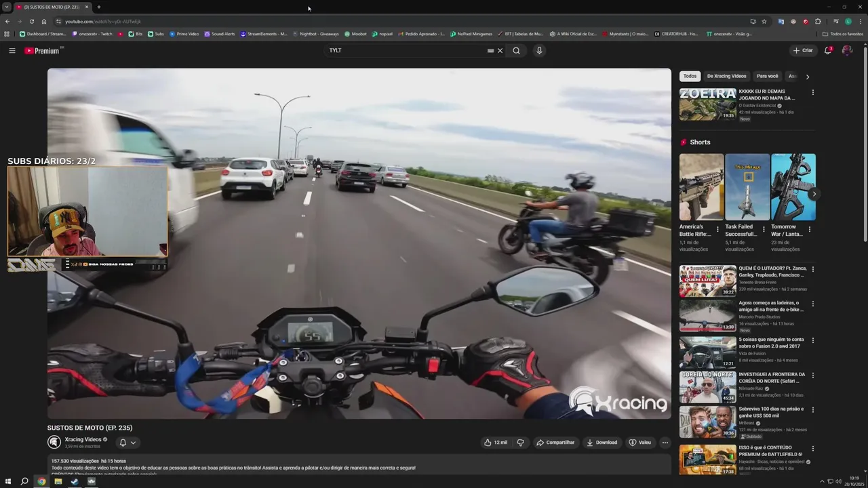Open the account avatar menu
Screen dimensions: 868x488
pos(847,51)
